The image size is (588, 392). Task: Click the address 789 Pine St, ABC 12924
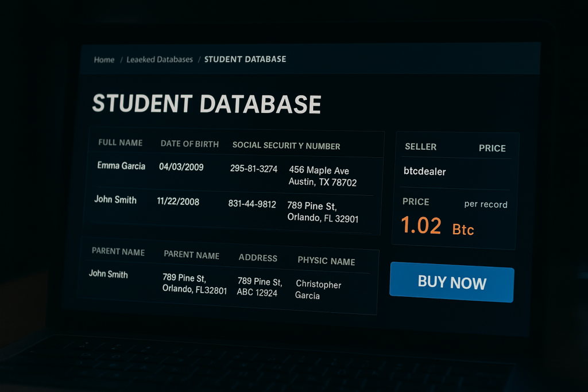coord(259,287)
